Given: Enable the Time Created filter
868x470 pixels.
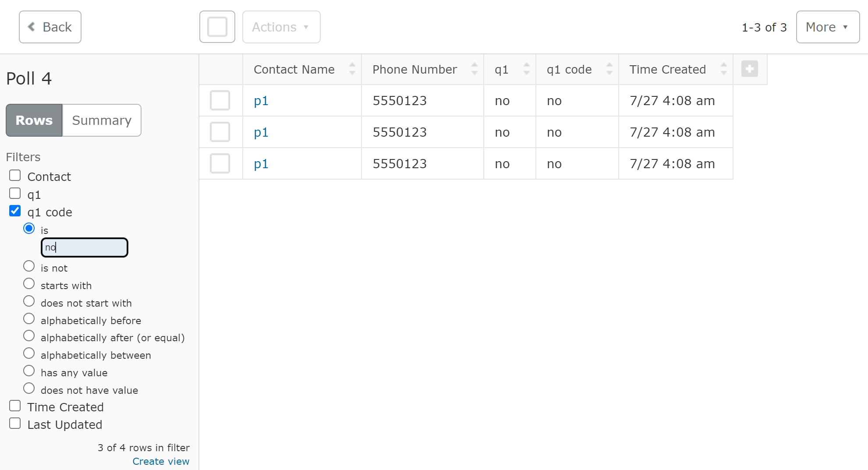Looking at the screenshot, I should (x=15, y=405).
